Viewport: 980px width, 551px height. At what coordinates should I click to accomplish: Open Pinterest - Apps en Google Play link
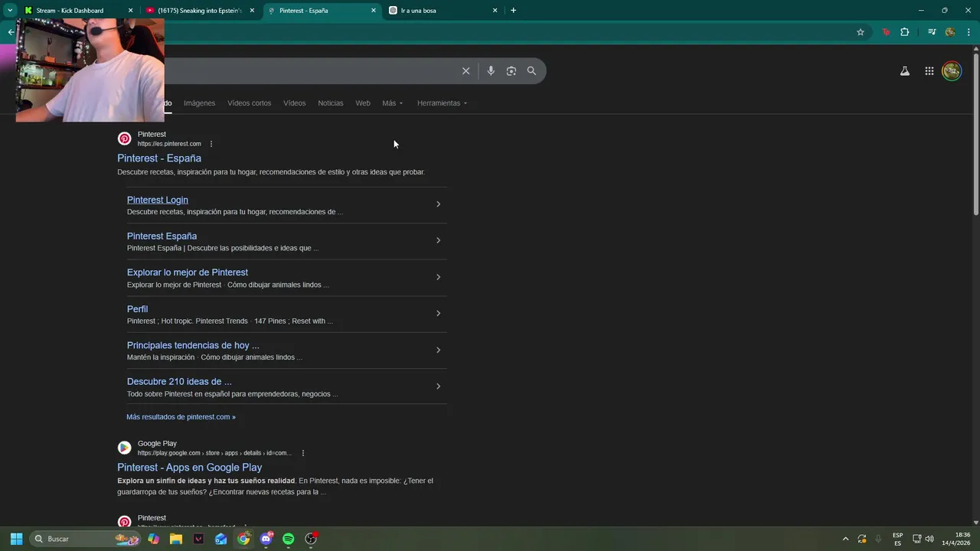[189, 468]
